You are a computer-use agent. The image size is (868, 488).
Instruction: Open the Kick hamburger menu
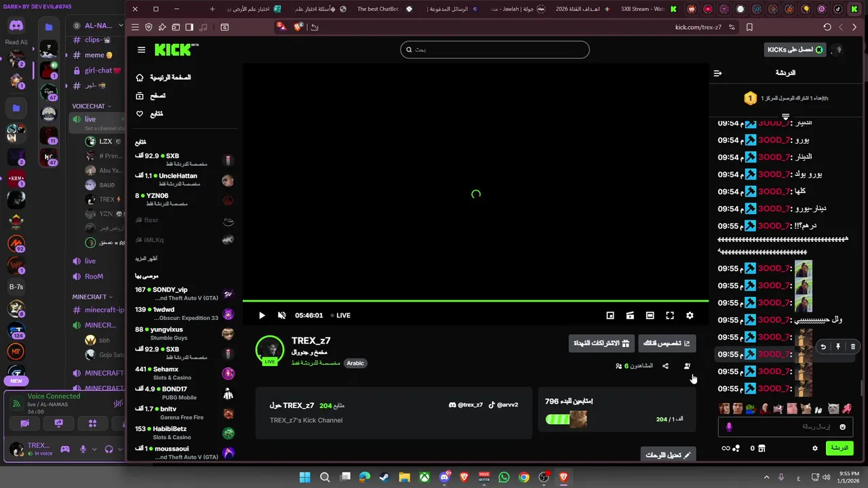click(141, 49)
